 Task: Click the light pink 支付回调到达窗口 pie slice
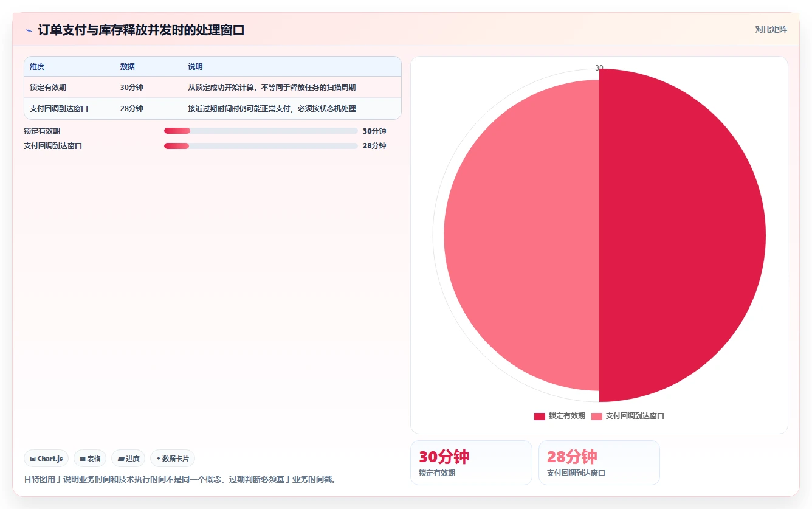coord(521,235)
